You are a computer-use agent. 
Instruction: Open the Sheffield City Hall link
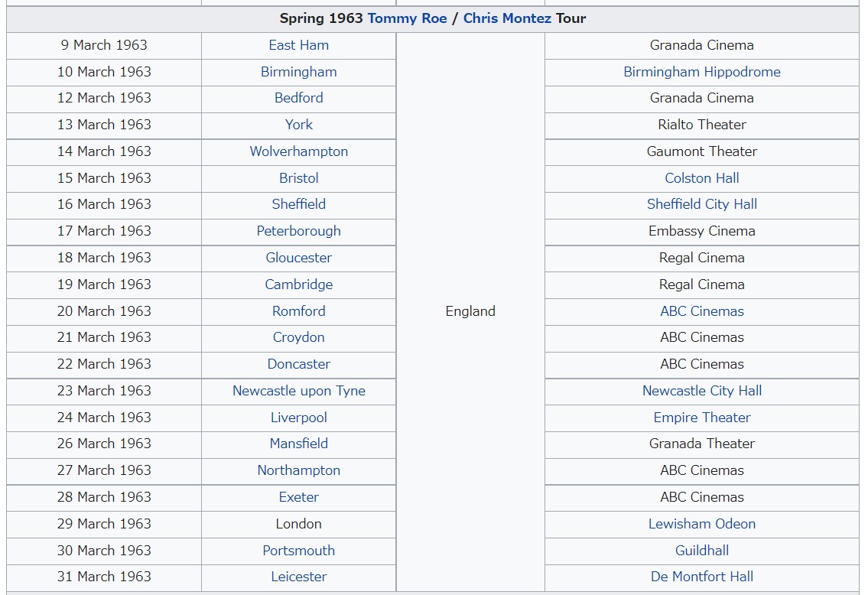[x=702, y=204]
